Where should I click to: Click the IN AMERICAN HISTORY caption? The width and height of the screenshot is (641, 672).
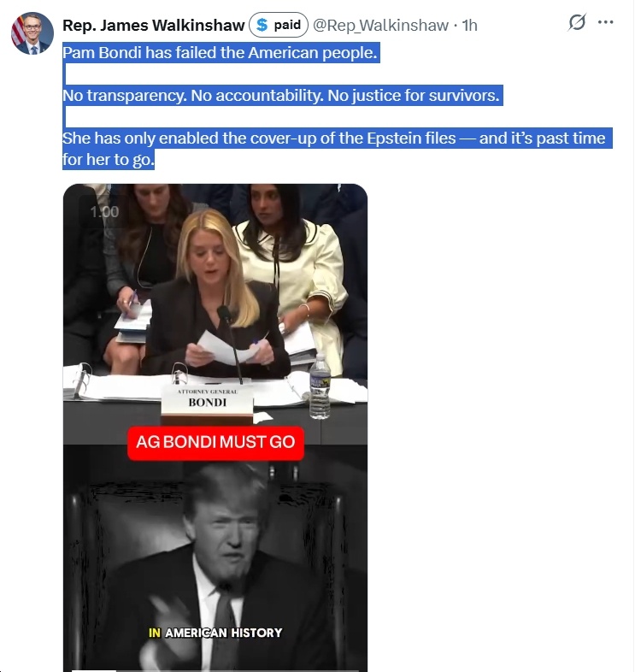215,633
